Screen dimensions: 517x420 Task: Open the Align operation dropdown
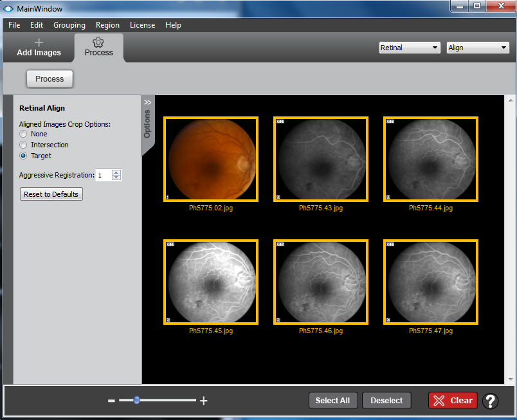tap(478, 48)
